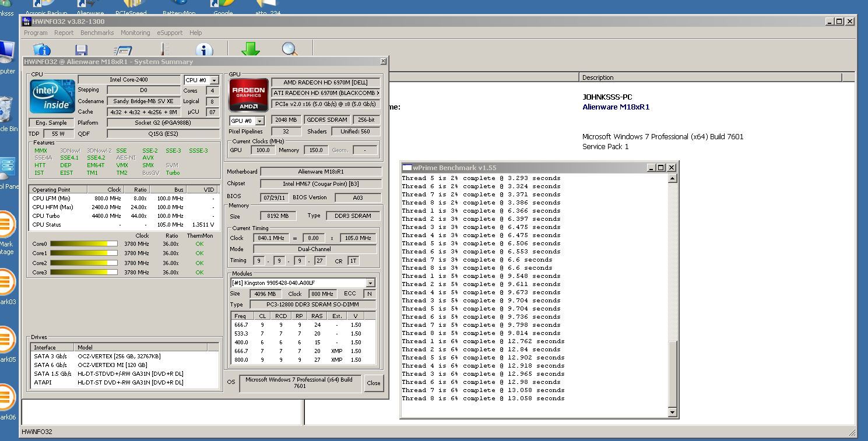
Task: Open the Monitoring menu
Action: point(135,33)
